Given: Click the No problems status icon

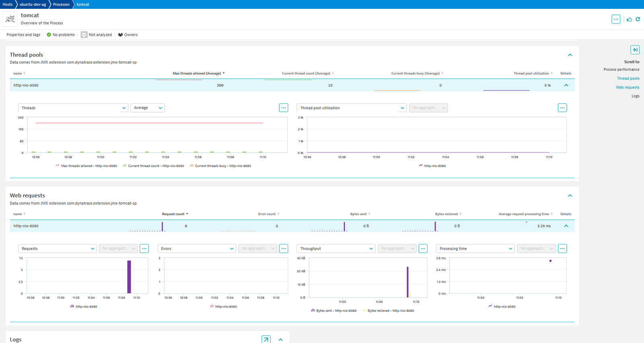Looking at the screenshot, I should coord(49,35).
